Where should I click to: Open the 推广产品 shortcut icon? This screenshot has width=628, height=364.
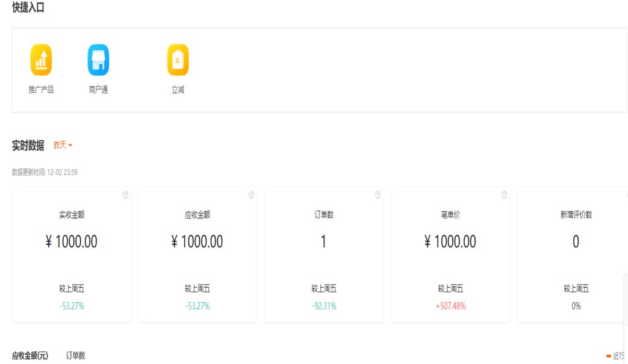coord(41,60)
